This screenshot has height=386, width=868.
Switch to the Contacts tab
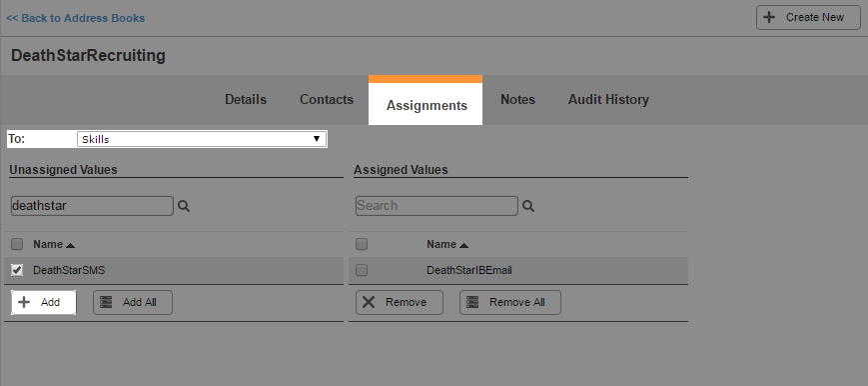[x=327, y=100]
